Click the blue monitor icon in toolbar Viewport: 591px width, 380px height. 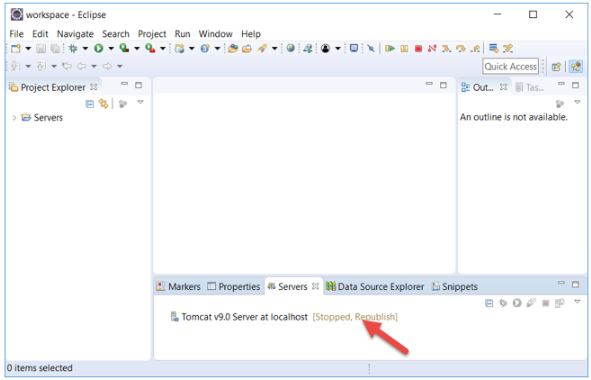pos(354,48)
